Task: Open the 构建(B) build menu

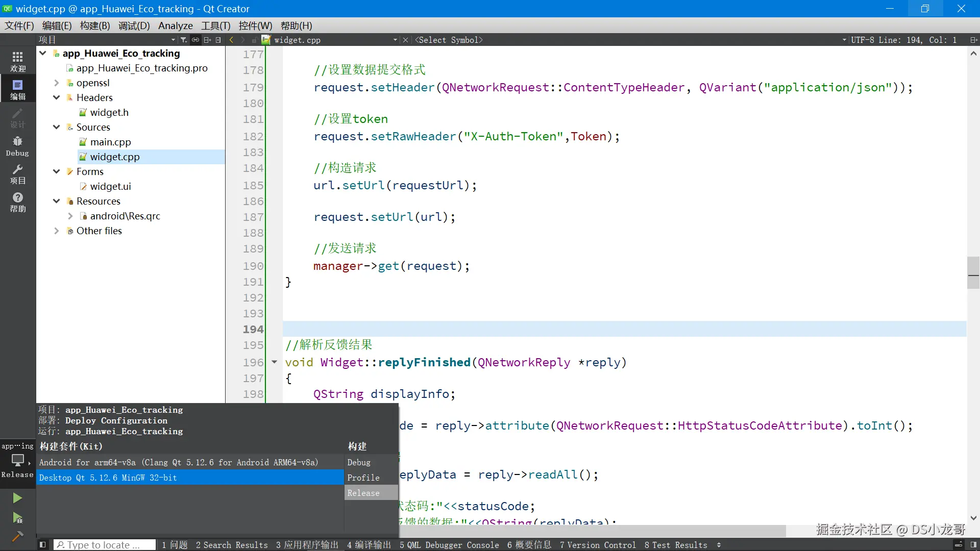Action: [x=95, y=26]
